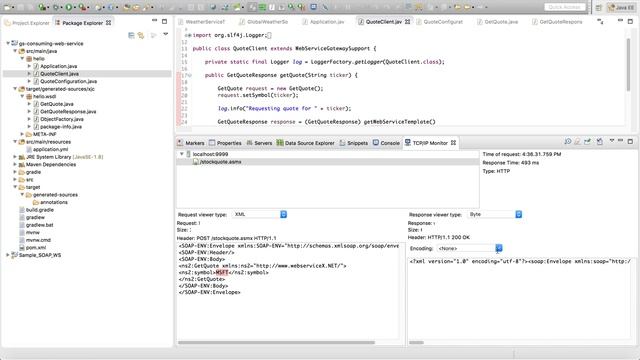Minimize the TCP/IP Monitor panel
Viewport: 640px width, 360px height.
[620, 141]
